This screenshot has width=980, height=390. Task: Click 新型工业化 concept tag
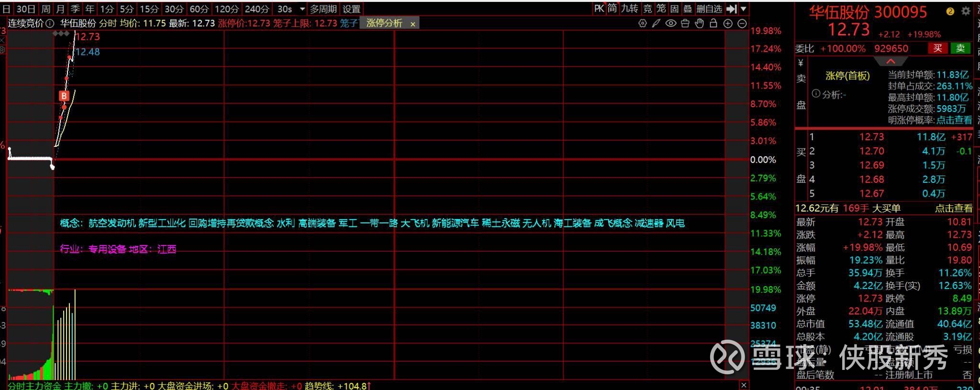click(162, 223)
